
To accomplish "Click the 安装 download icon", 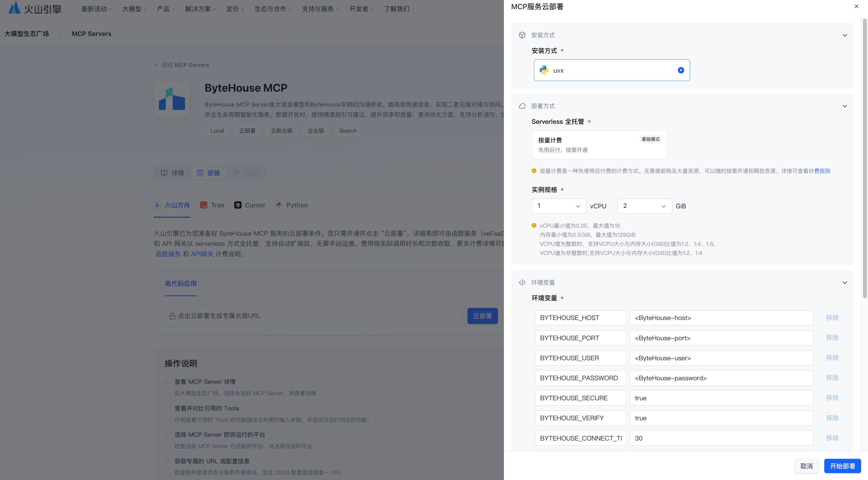I will [200, 173].
